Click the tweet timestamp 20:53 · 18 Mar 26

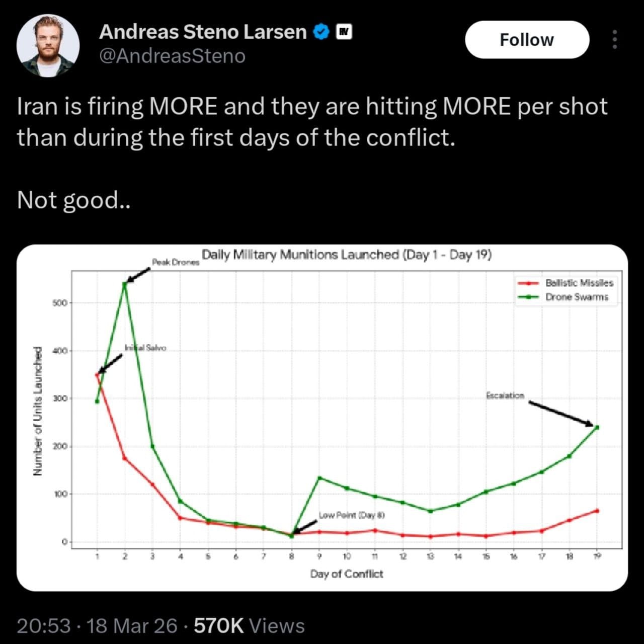point(97,626)
